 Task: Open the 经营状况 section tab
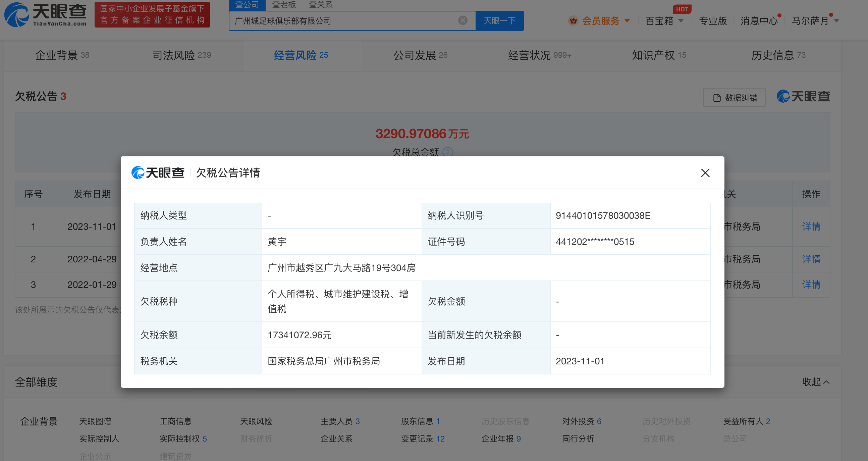(x=540, y=55)
